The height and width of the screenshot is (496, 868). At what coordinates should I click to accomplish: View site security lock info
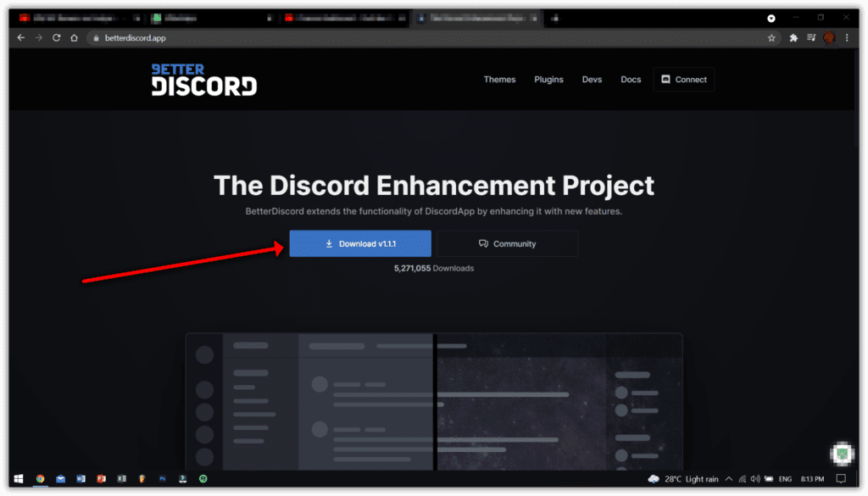(97, 38)
